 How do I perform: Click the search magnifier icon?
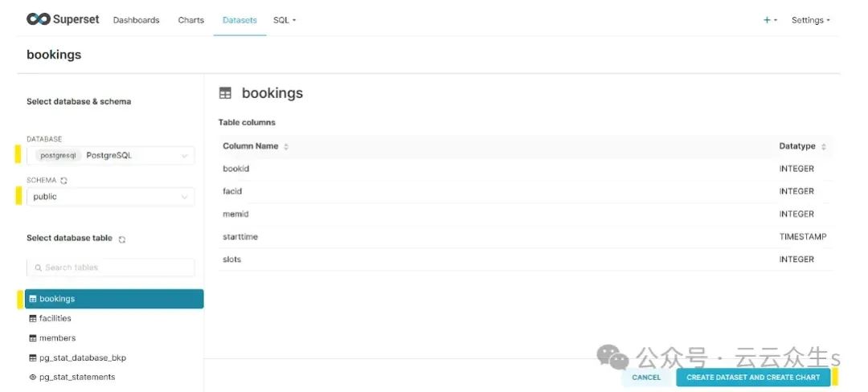[x=38, y=268]
